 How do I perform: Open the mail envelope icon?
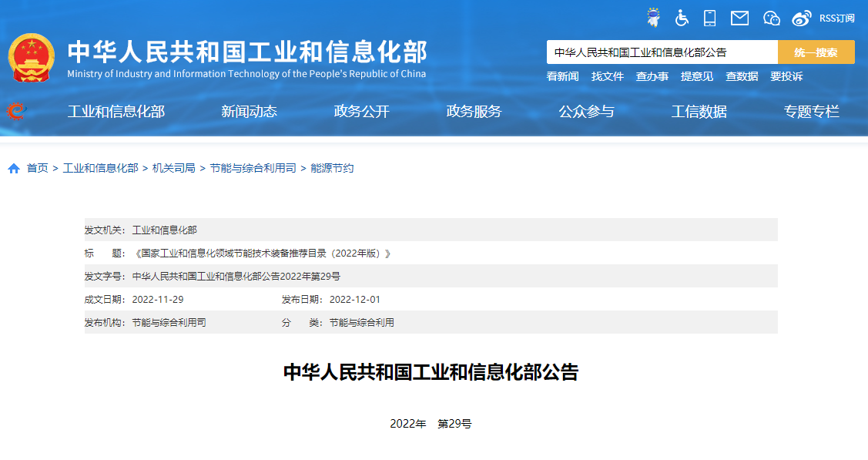coord(739,18)
